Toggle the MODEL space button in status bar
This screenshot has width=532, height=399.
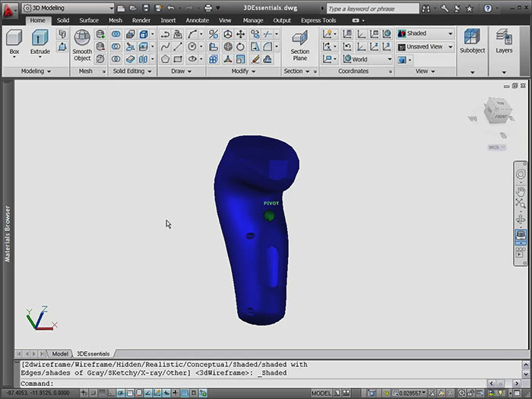pos(321,394)
